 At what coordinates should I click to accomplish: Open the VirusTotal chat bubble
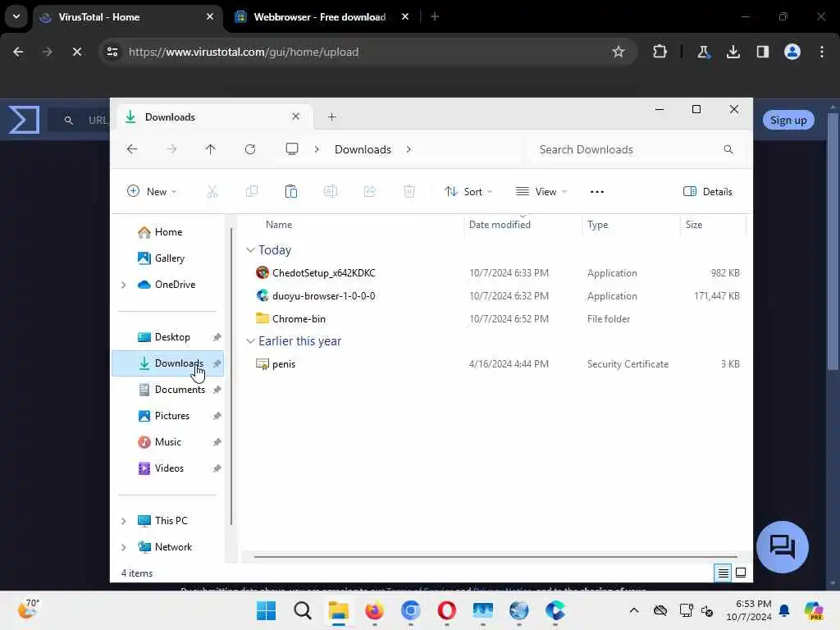click(782, 547)
